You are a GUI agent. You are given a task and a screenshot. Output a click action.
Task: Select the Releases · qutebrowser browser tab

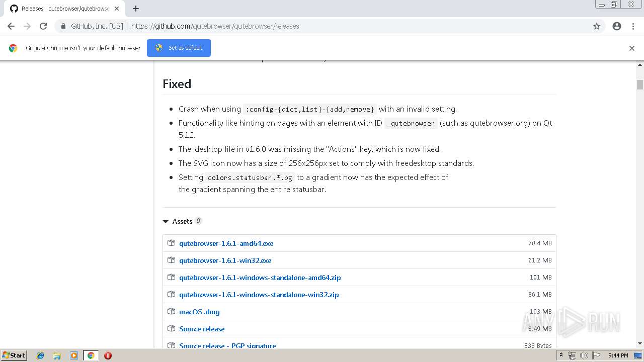(64, 9)
